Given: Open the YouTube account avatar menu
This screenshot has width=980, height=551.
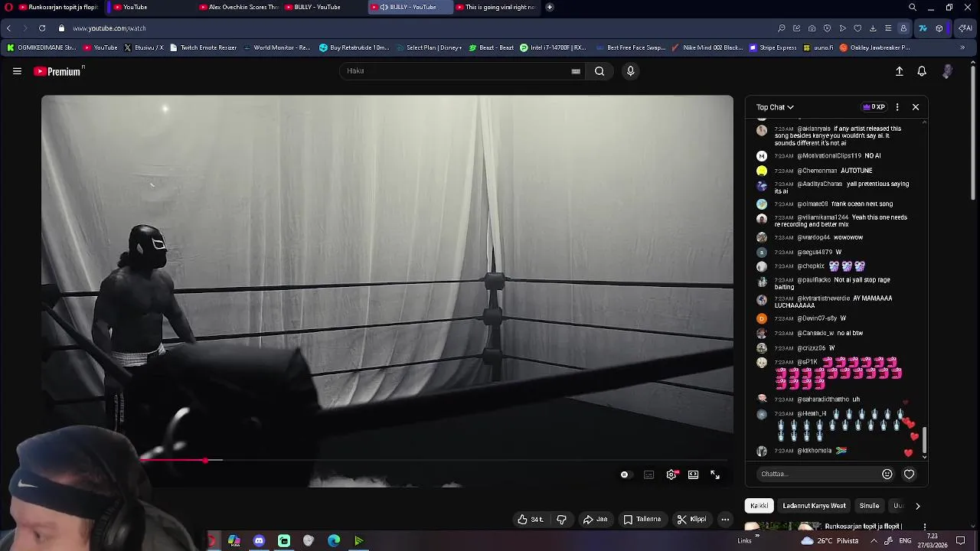Looking at the screenshot, I should click(x=948, y=71).
